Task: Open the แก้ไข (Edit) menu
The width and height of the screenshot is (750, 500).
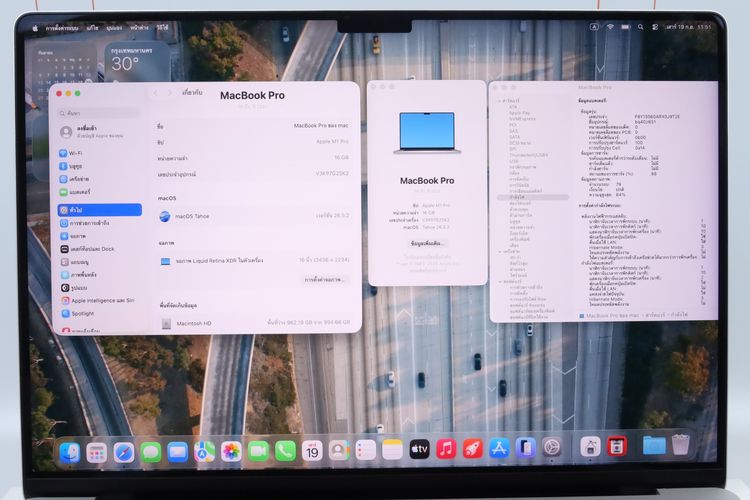Action: [92, 28]
